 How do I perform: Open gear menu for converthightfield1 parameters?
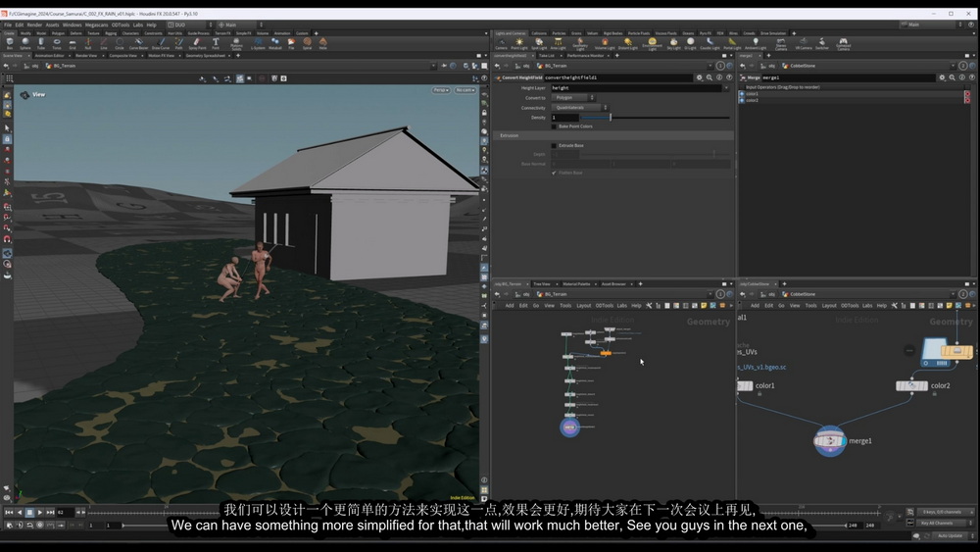[x=699, y=77]
